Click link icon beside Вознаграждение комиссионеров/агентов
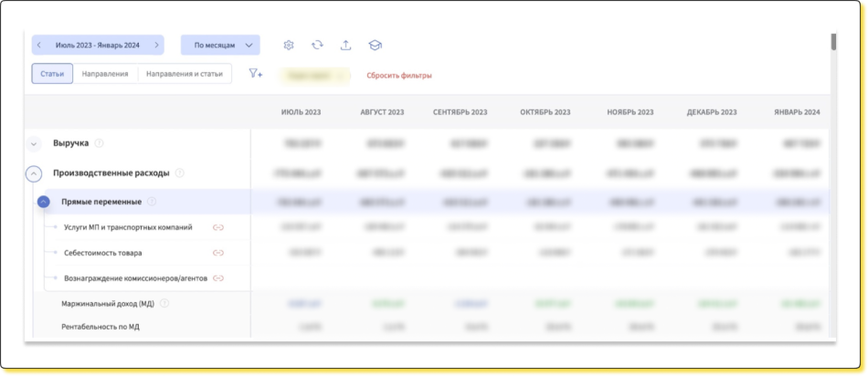The height and width of the screenshot is (376, 868). [x=218, y=278]
